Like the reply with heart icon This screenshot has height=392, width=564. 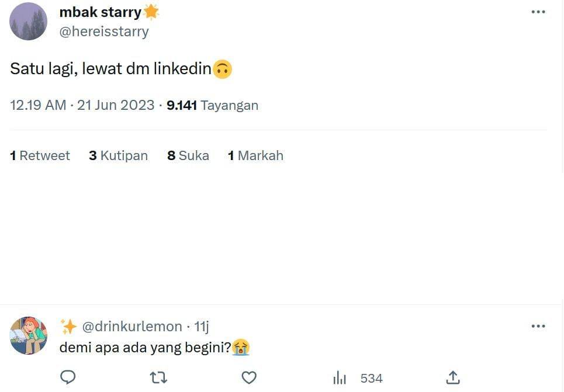click(249, 378)
